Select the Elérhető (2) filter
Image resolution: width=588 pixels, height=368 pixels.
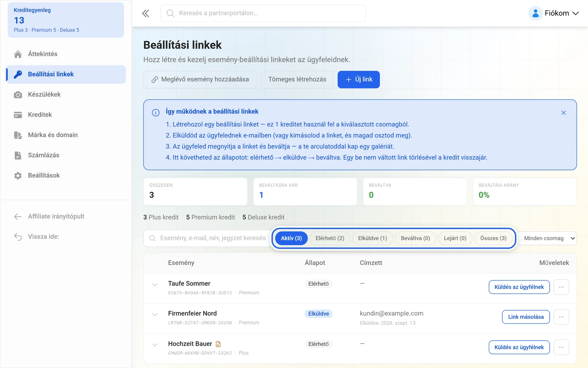pyautogui.click(x=330, y=238)
